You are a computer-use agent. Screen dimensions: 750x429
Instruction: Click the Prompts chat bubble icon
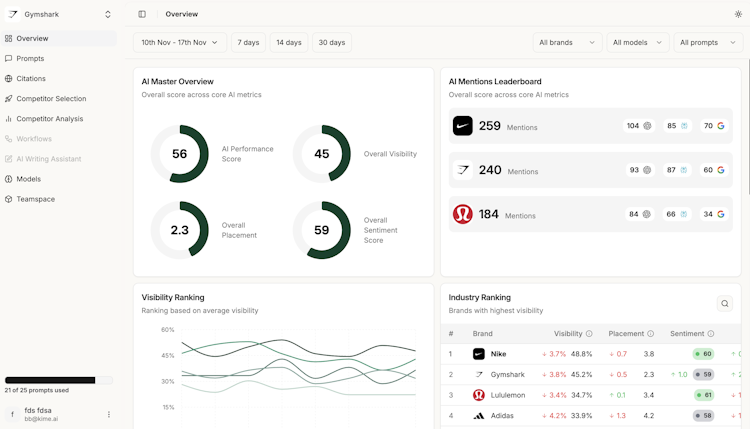pyautogui.click(x=9, y=58)
